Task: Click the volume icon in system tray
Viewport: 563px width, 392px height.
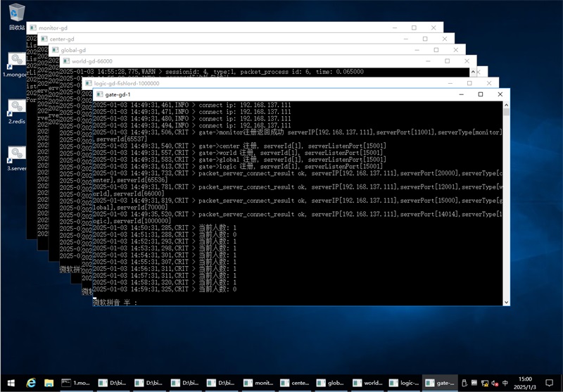Action: tap(495, 384)
